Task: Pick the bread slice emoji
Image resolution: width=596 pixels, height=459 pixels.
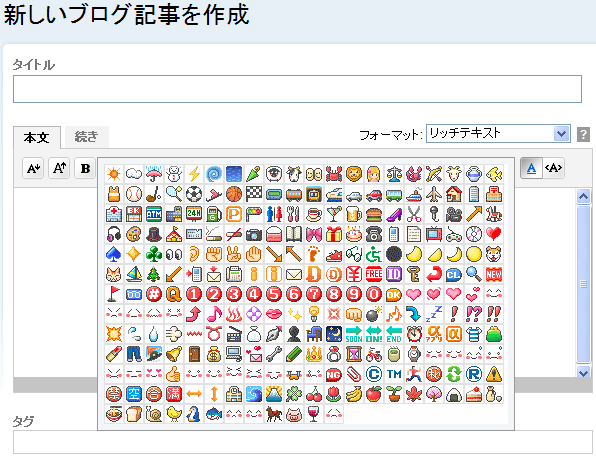Action: pos(134,414)
